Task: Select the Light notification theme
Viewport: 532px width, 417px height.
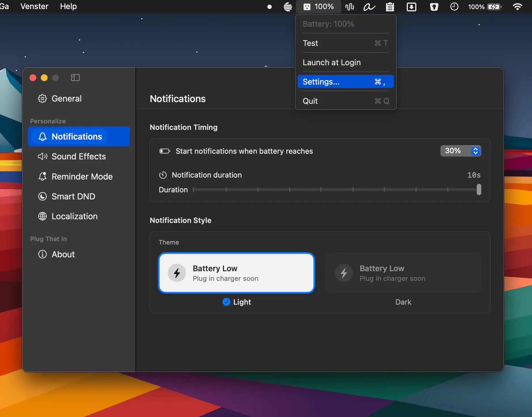Action: click(236, 273)
